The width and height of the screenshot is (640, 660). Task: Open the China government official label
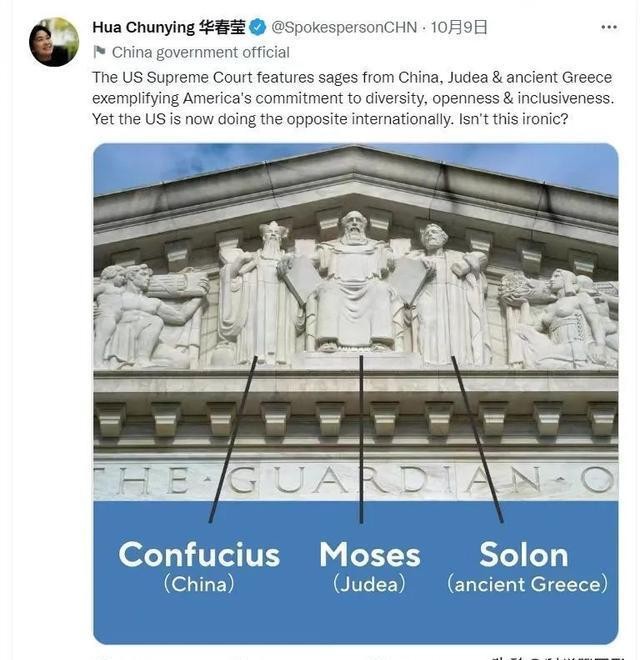pos(200,53)
